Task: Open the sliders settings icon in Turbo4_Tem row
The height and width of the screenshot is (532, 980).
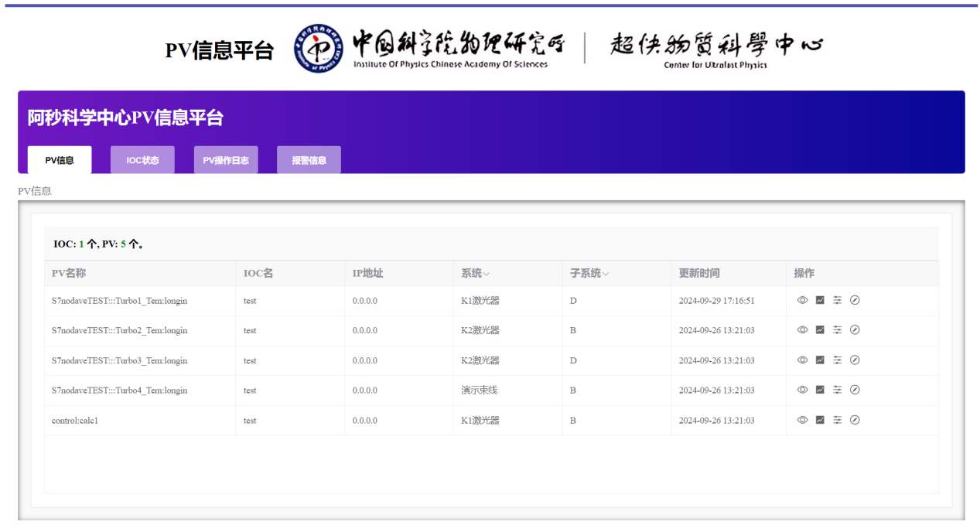Action: click(x=837, y=390)
